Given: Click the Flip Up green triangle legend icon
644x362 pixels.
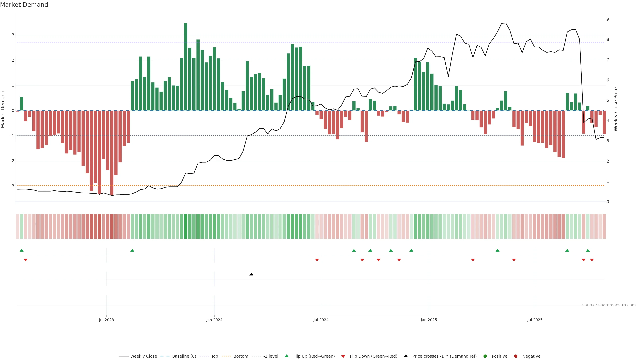Looking at the screenshot, I should point(287,356).
